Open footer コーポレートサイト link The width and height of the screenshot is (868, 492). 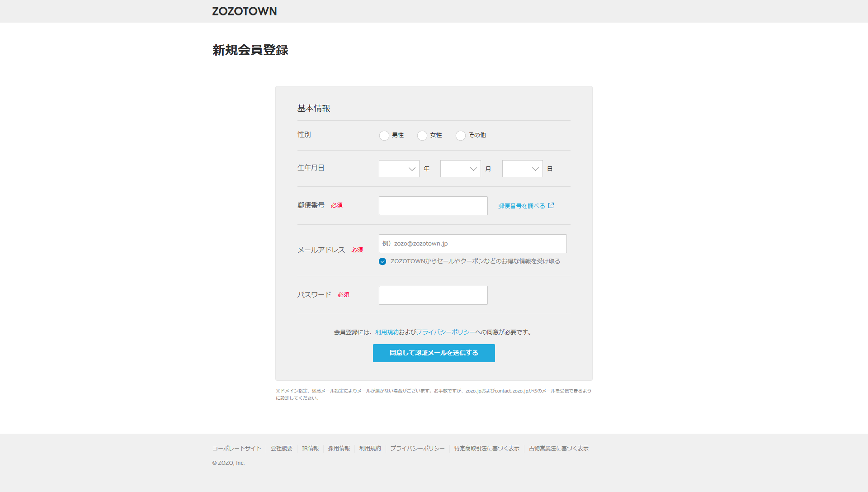click(x=237, y=449)
